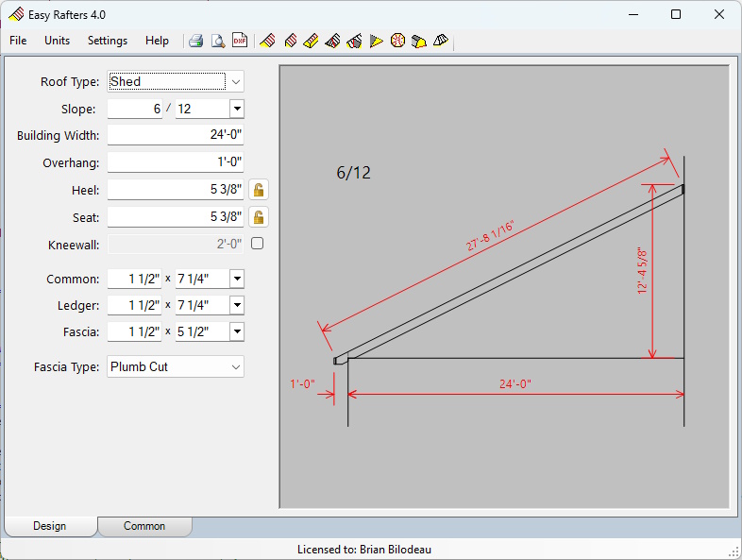Click the last roof icon in the toolbar
742x560 pixels.
click(x=441, y=41)
